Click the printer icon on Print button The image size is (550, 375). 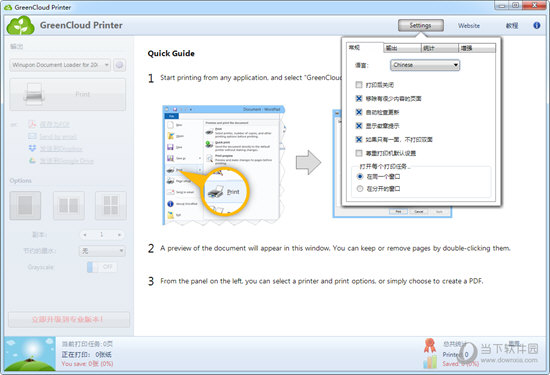coord(34,94)
